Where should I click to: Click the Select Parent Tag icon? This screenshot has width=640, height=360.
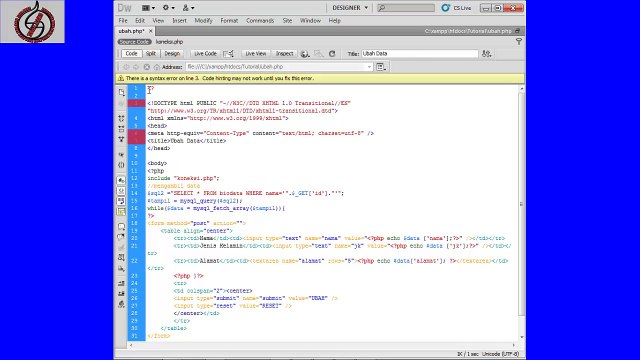coord(121,155)
